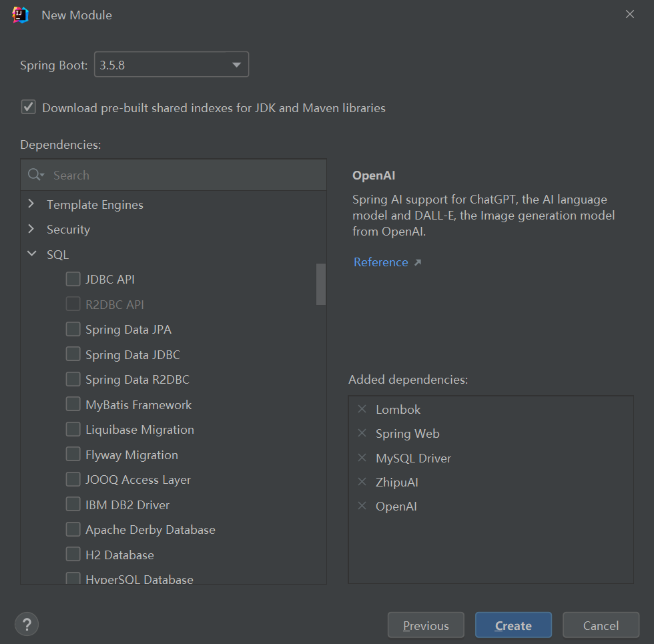This screenshot has width=654, height=644.
Task: Click the help question mark icon
Action: point(27,625)
